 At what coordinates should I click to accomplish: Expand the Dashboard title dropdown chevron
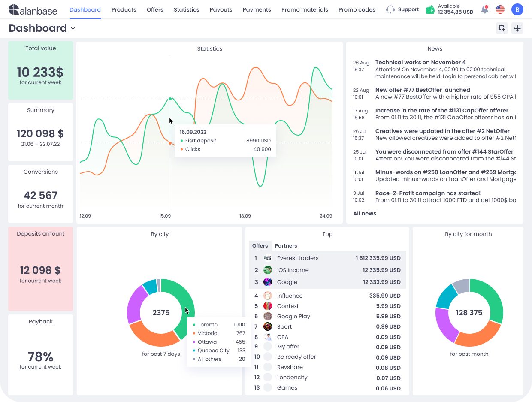(73, 28)
